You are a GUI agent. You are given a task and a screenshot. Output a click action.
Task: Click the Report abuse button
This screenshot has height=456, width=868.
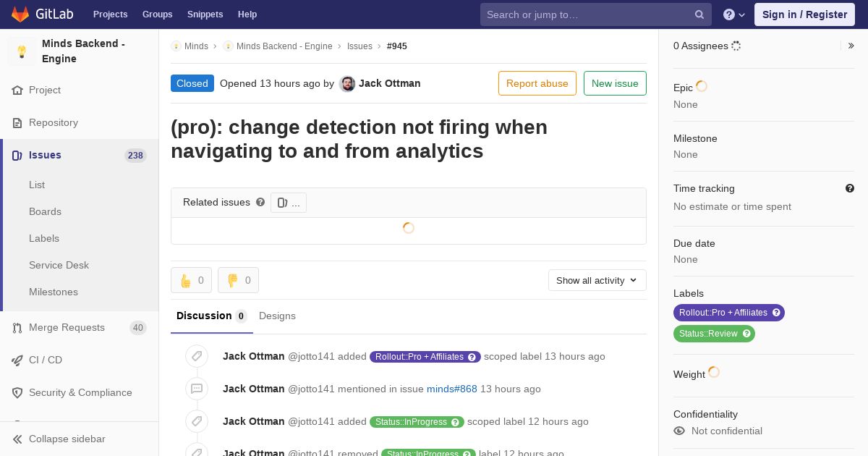coord(537,83)
